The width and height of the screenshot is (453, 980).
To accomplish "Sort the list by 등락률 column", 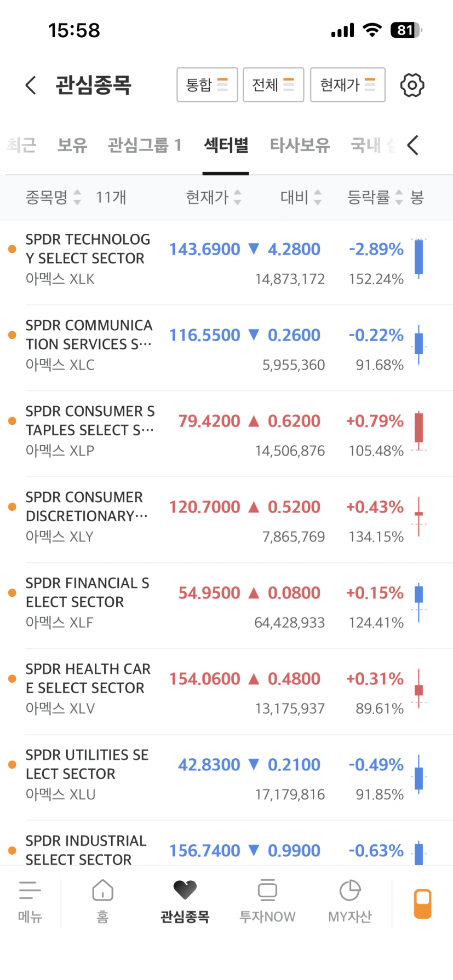I will 375,197.
